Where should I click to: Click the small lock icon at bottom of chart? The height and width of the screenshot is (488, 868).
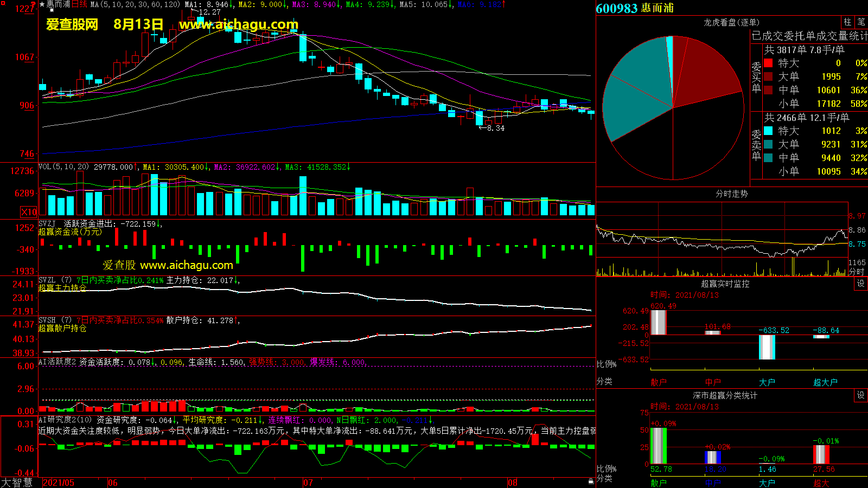point(591,481)
